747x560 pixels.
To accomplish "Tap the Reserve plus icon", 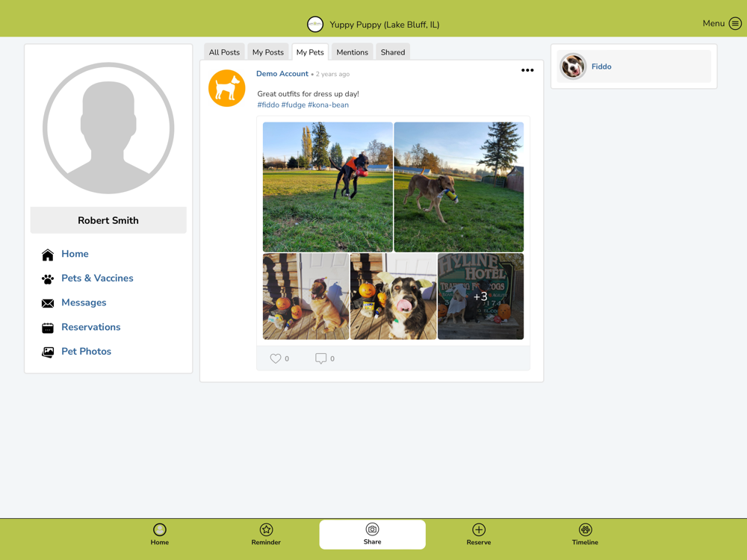I will tap(479, 529).
